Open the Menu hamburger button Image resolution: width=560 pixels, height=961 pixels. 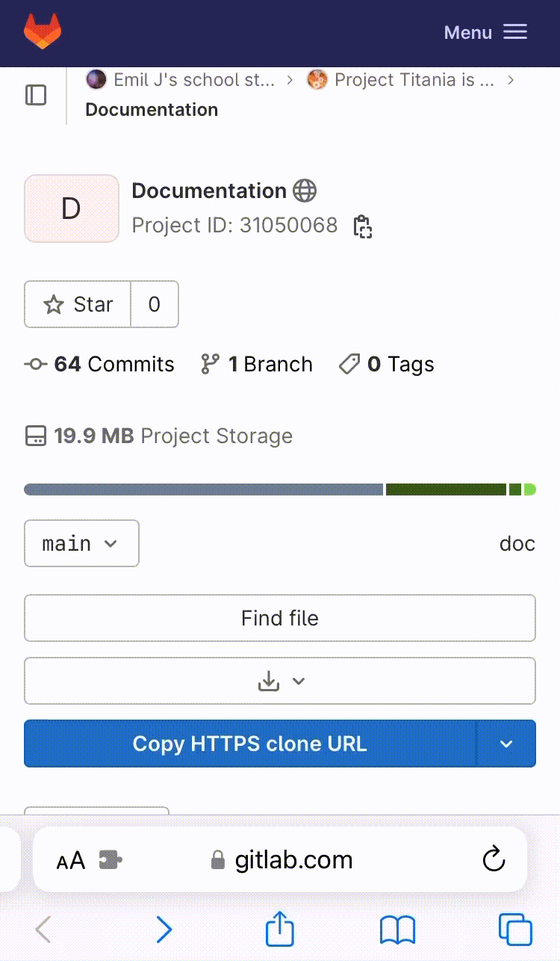(486, 32)
